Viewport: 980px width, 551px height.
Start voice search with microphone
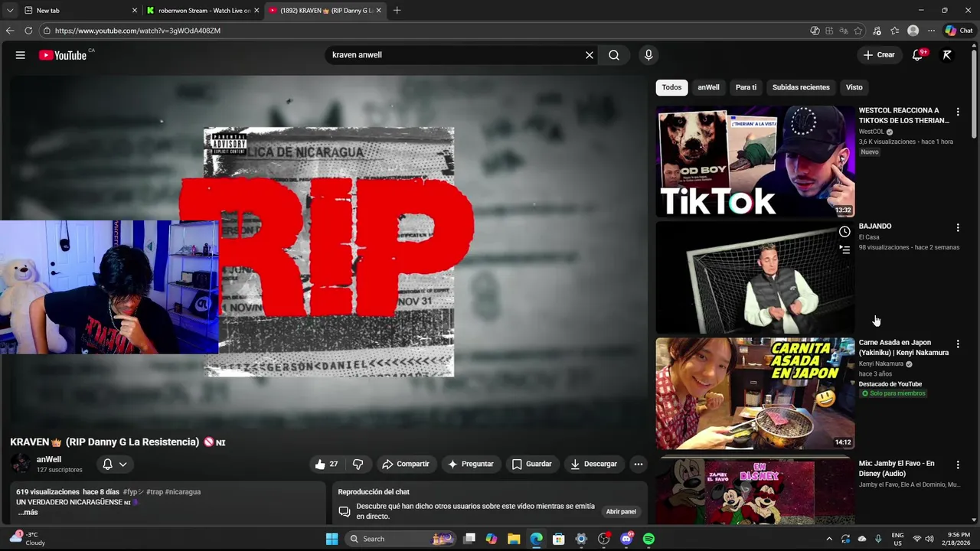pos(648,55)
